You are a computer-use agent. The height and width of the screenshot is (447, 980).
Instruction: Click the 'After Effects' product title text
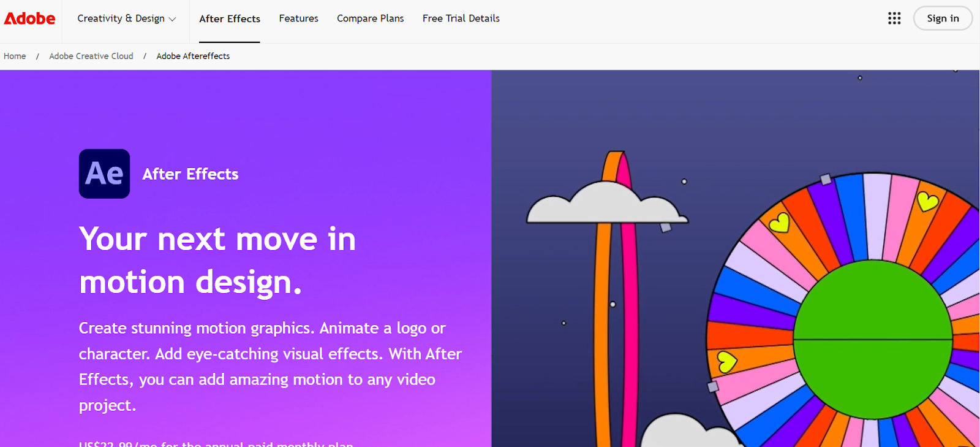click(x=190, y=174)
